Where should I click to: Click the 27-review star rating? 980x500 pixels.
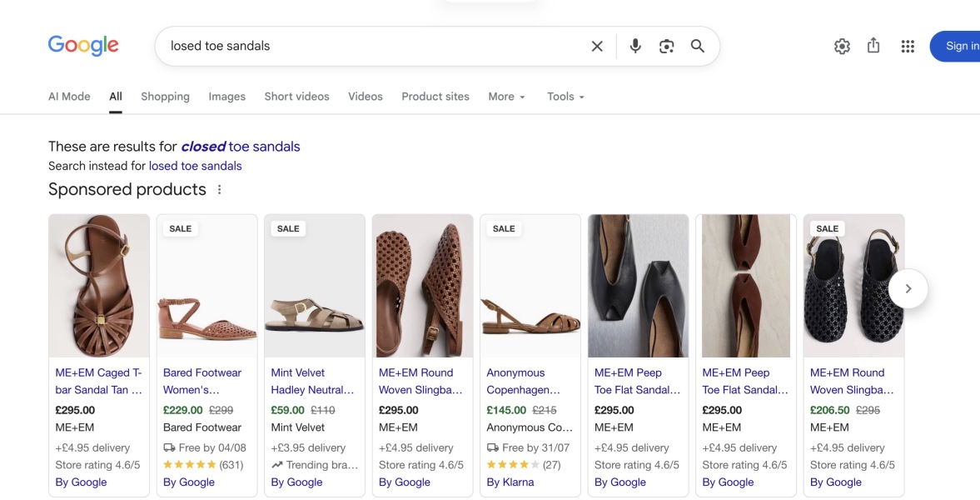(524, 465)
